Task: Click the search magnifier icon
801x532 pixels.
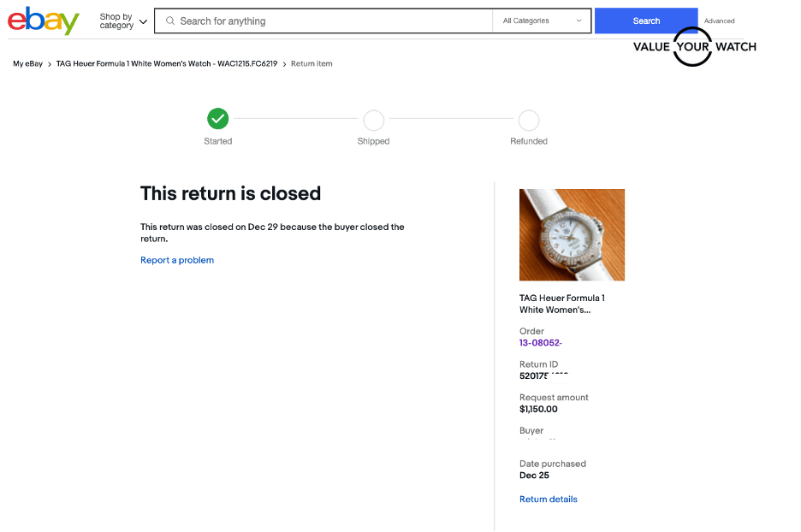Action: point(170,21)
